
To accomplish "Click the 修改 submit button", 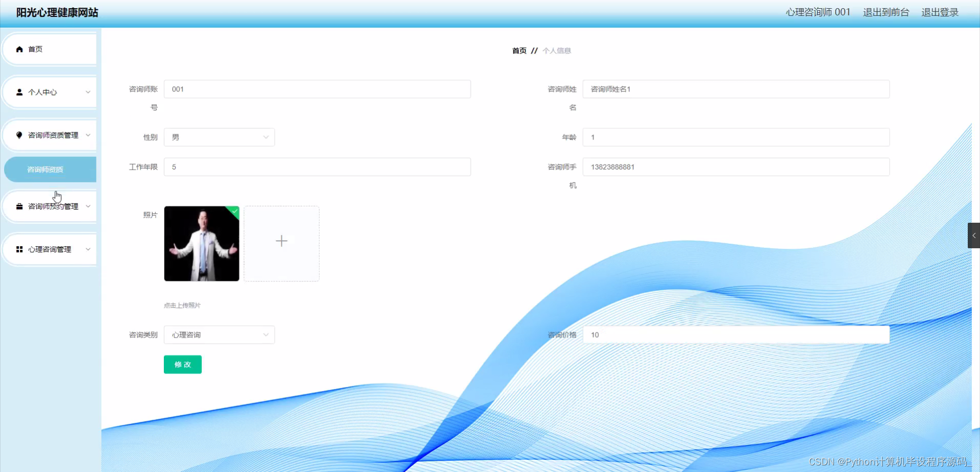I will pyautogui.click(x=182, y=364).
